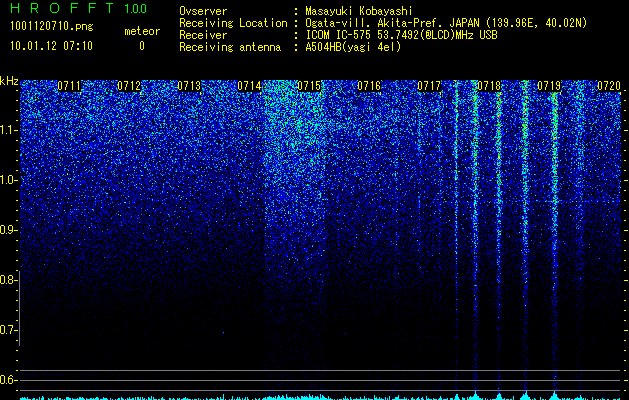Select the 0718 time marker label

click(489, 86)
